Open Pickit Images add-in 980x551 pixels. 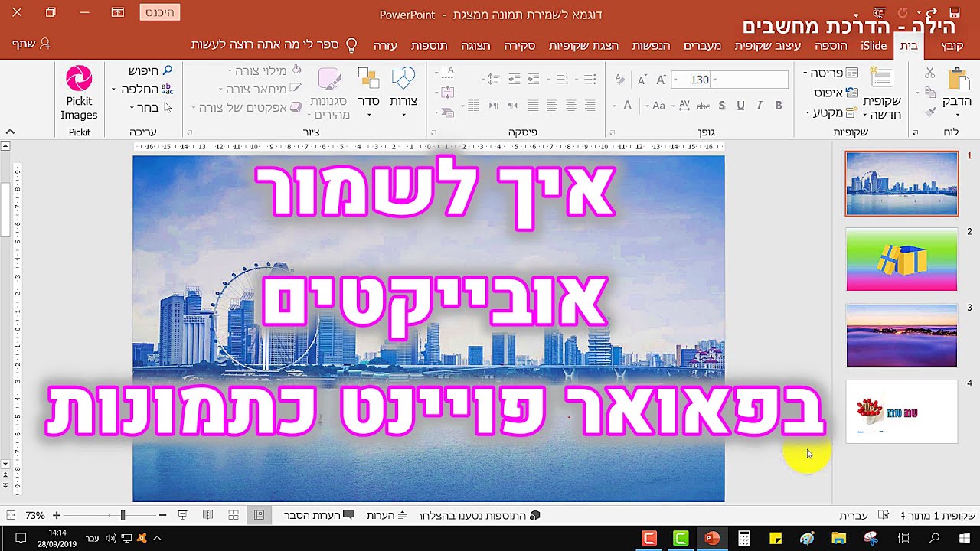pos(79,93)
